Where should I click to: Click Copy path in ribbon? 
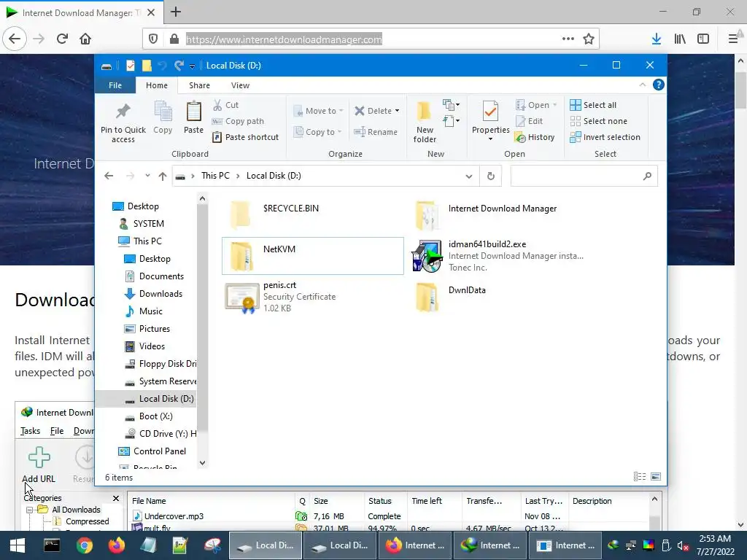238,121
